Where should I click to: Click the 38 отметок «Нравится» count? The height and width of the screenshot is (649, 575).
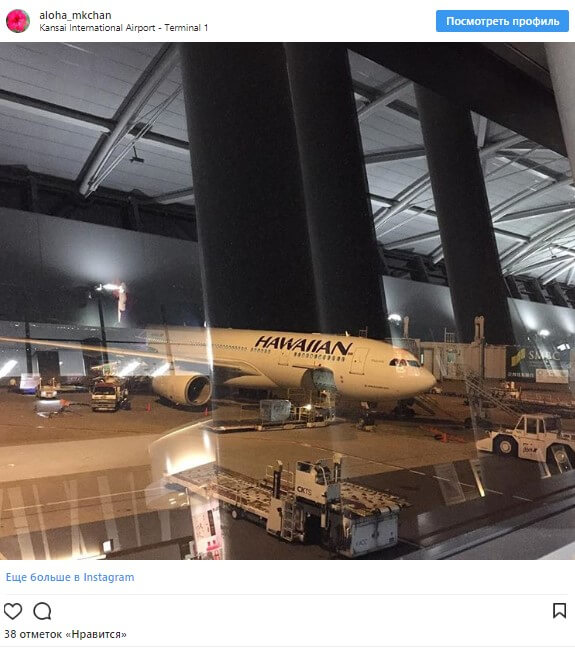(65, 634)
